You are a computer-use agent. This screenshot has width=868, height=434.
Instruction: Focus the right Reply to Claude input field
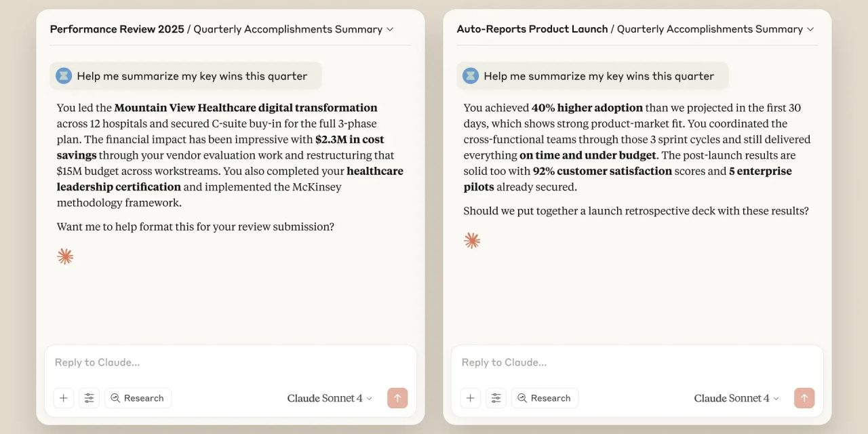pos(637,363)
